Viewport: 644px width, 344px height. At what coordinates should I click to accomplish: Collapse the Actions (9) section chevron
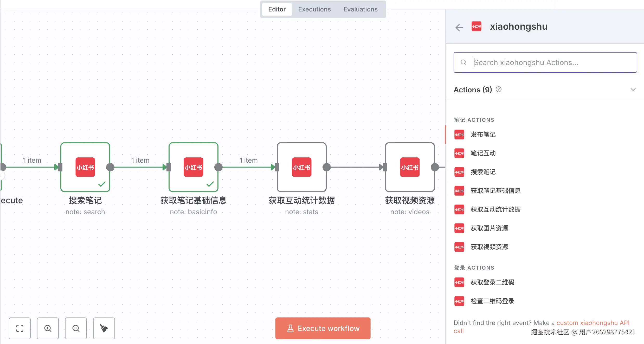633,90
